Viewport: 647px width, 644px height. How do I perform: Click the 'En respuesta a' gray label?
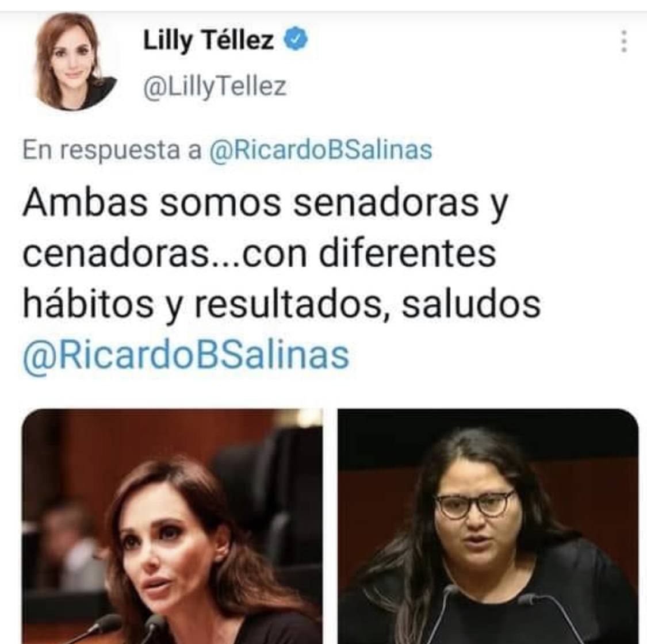coord(112,149)
